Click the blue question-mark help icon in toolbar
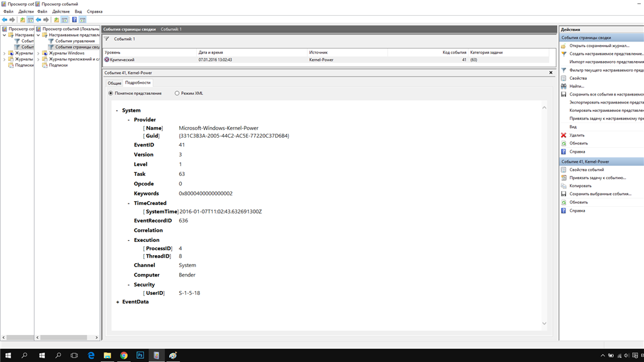 tap(74, 19)
